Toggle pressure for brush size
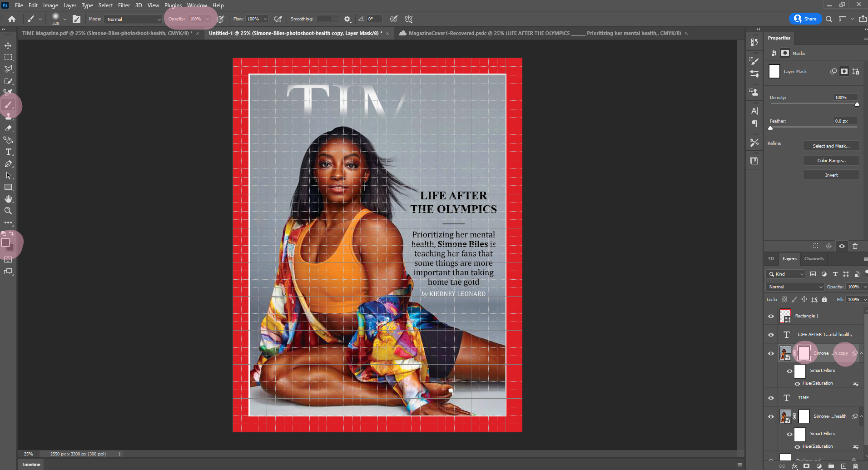The height and width of the screenshot is (470, 868). [394, 19]
